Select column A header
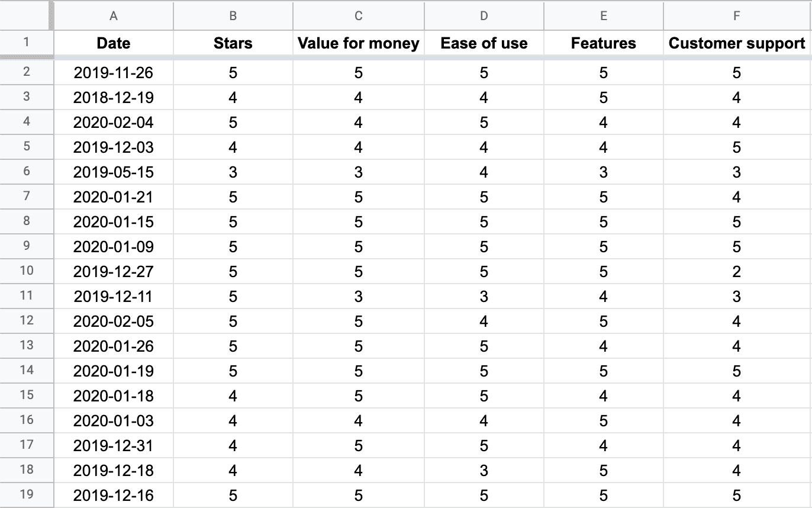Viewport: 812px width, 508px height. (x=114, y=16)
